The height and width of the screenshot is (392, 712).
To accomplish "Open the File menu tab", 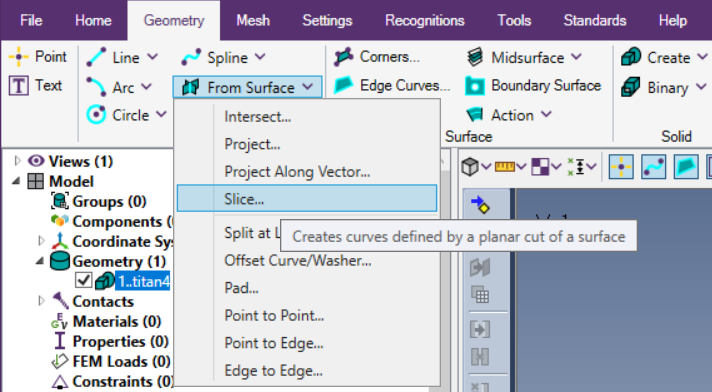I will click(x=31, y=20).
